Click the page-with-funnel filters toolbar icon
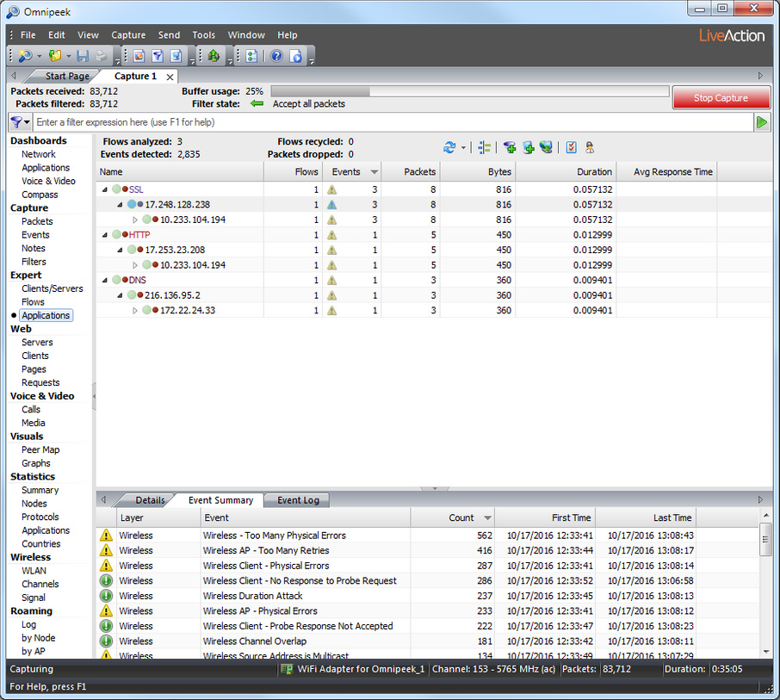The image size is (780, 700). [158, 56]
